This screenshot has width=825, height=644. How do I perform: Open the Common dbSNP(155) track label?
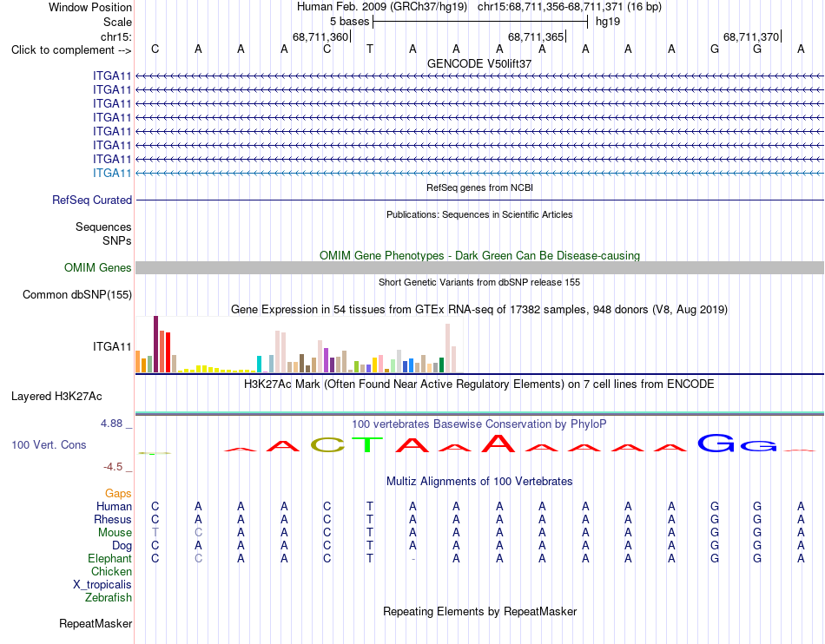pyautogui.click(x=77, y=294)
